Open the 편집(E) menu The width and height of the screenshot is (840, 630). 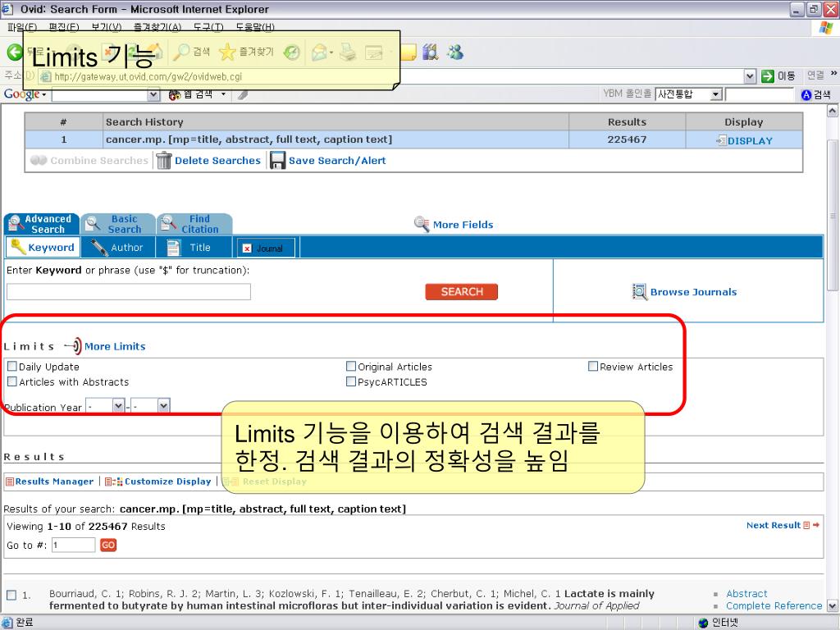[x=64, y=27]
